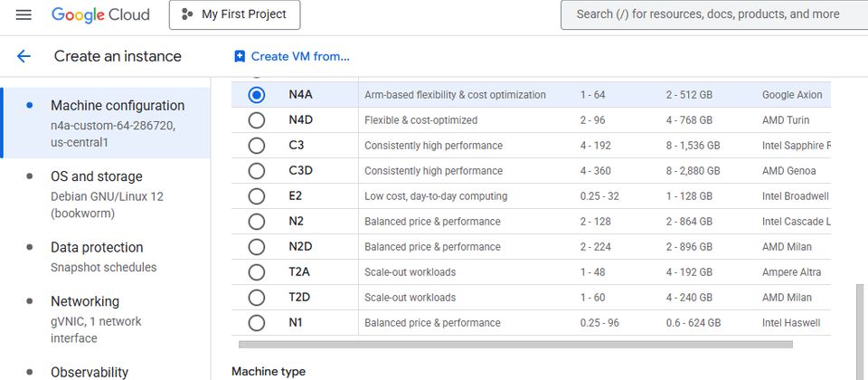Screen dimensions: 868x380
Task: Select the N4D machine series radio
Action: pyautogui.click(x=257, y=120)
